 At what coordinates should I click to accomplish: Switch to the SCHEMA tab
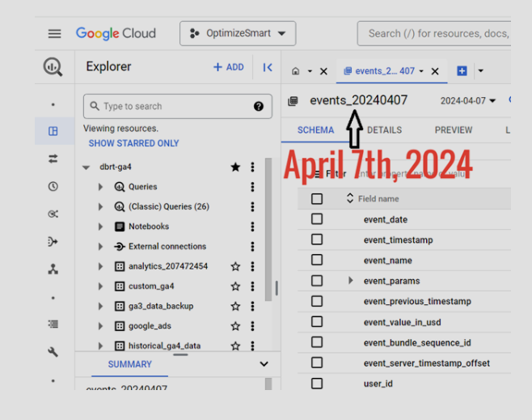(315, 130)
